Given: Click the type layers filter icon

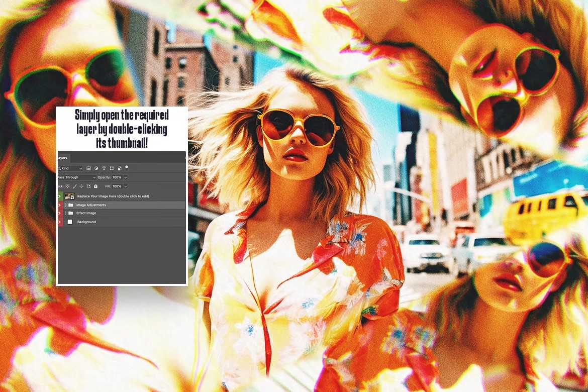Looking at the screenshot, I should click(104, 168).
